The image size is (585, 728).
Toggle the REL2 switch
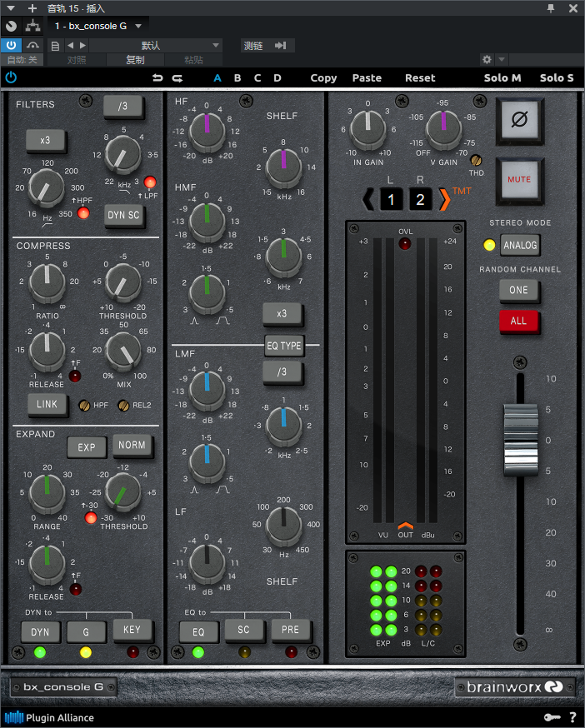click(x=123, y=406)
